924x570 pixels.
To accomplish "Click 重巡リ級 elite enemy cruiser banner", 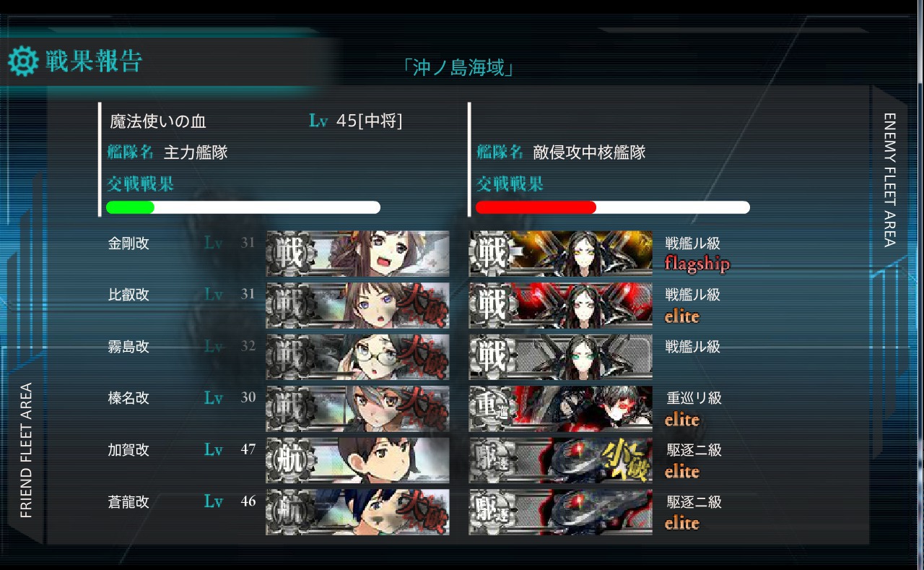I will 561,409.
